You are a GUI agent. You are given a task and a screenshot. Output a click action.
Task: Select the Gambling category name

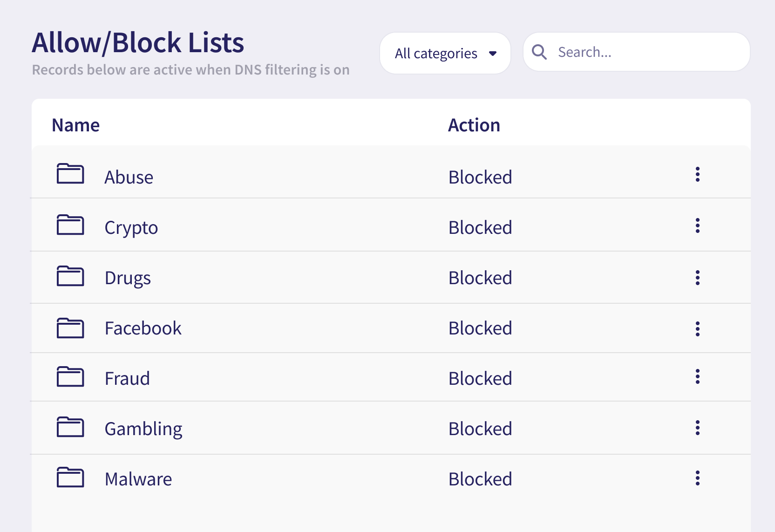143,429
